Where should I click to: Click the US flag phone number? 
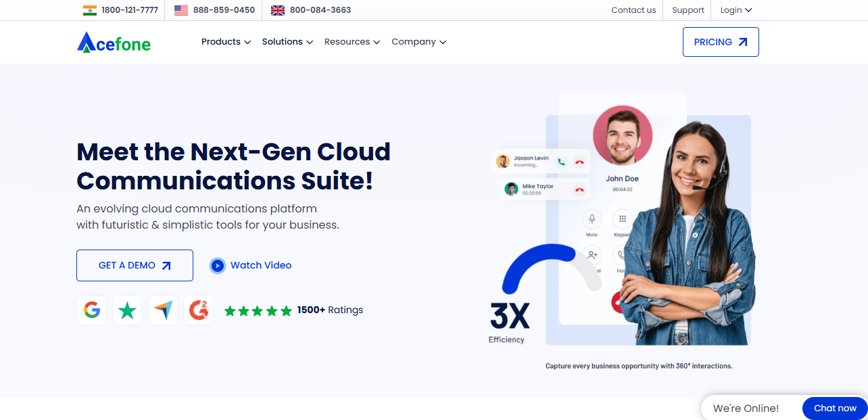point(215,10)
